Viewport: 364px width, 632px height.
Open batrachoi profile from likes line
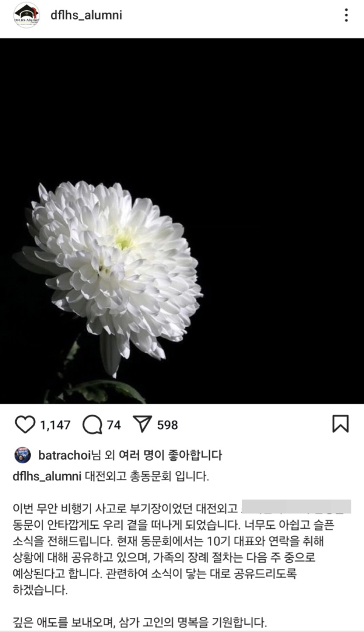pyautogui.click(x=64, y=455)
